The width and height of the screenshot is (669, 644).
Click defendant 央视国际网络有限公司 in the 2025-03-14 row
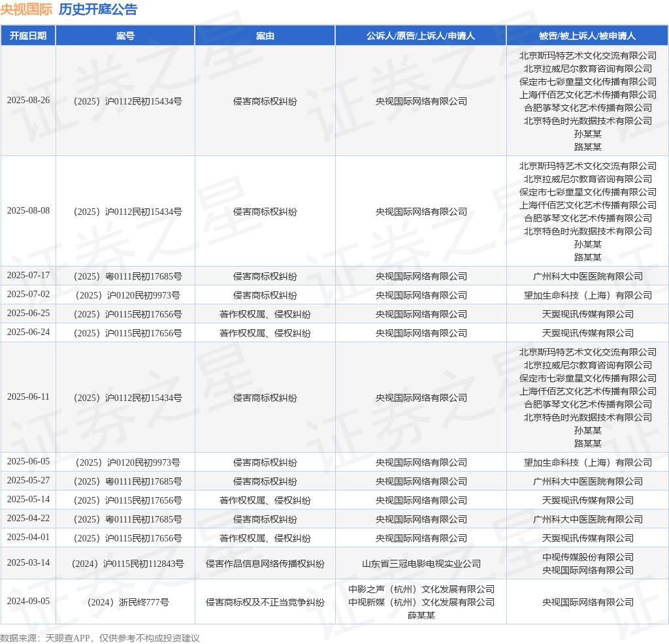coord(587,570)
